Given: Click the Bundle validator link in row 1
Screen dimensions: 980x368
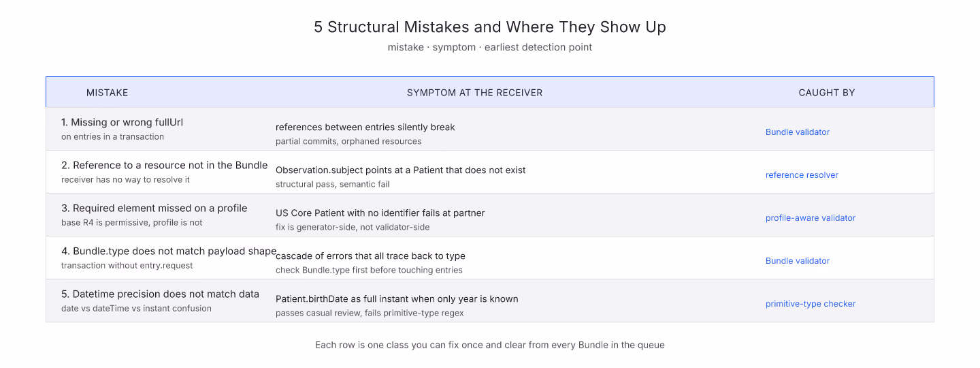Looking at the screenshot, I should pyautogui.click(x=797, y=132).
